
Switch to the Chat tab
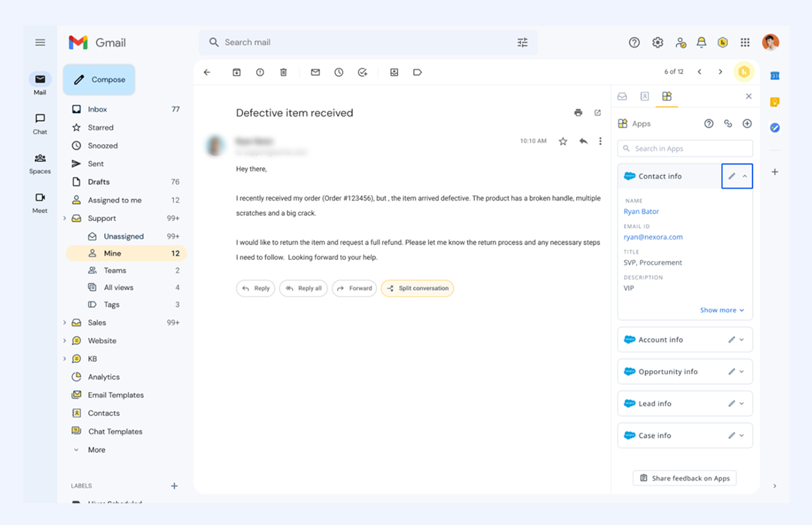pyautogui.click(x=40, y=124)
